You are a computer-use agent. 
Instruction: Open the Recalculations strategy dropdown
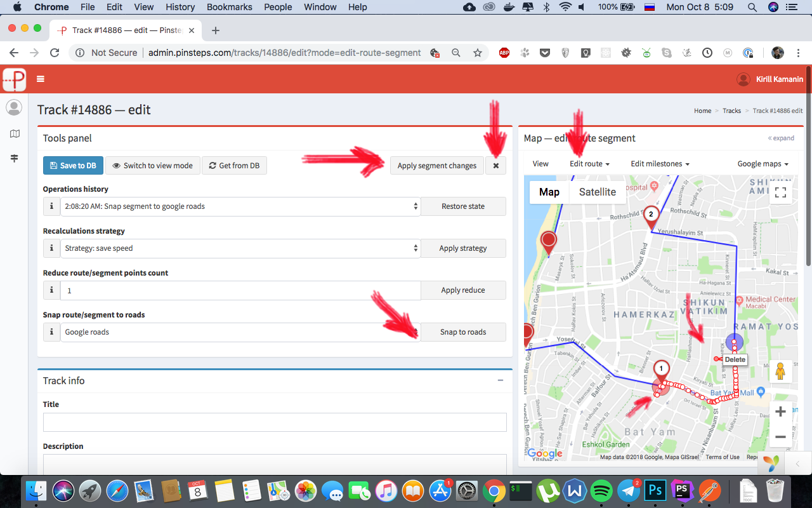point(240,248)
